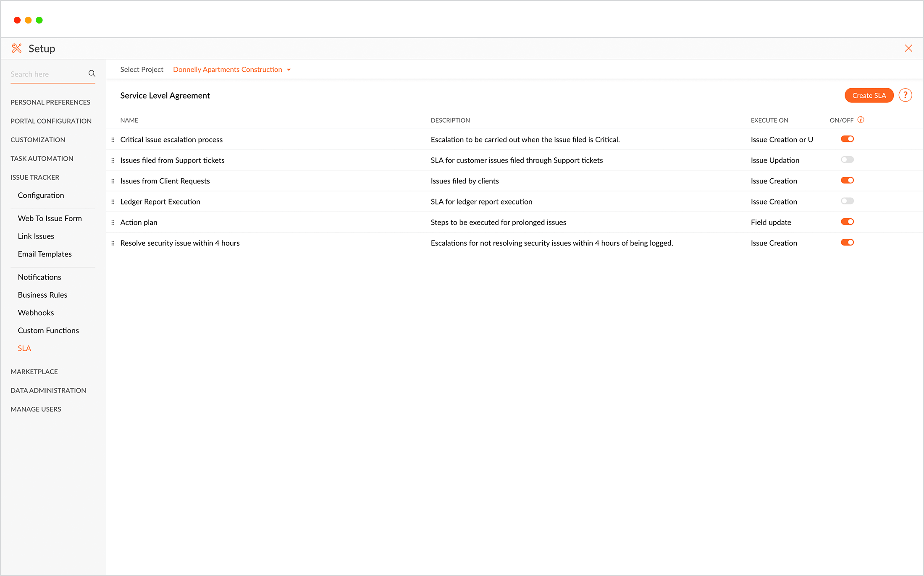The image size is (924, 576).
Task: Open the Resolve security issue within 4 hours SLA
Action: coord(180,243)
